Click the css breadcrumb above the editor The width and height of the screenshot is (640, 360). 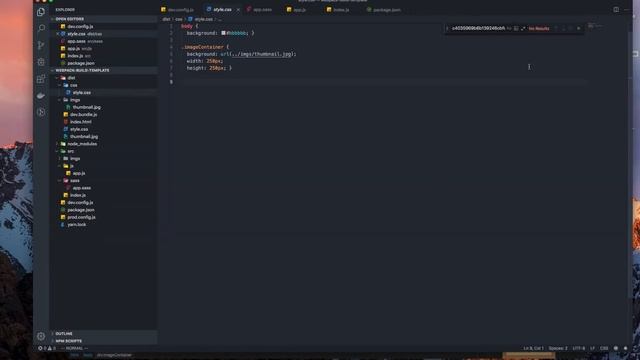pos(179,19)
